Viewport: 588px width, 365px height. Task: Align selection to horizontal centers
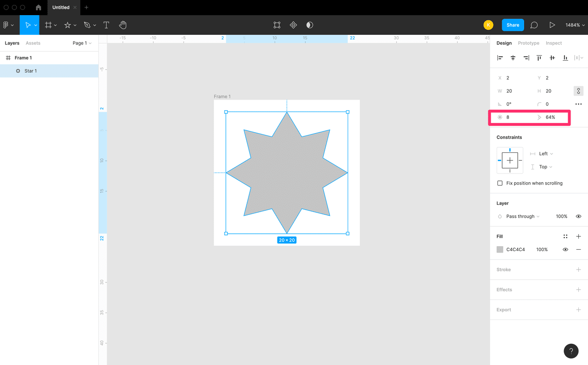[513, 58]
